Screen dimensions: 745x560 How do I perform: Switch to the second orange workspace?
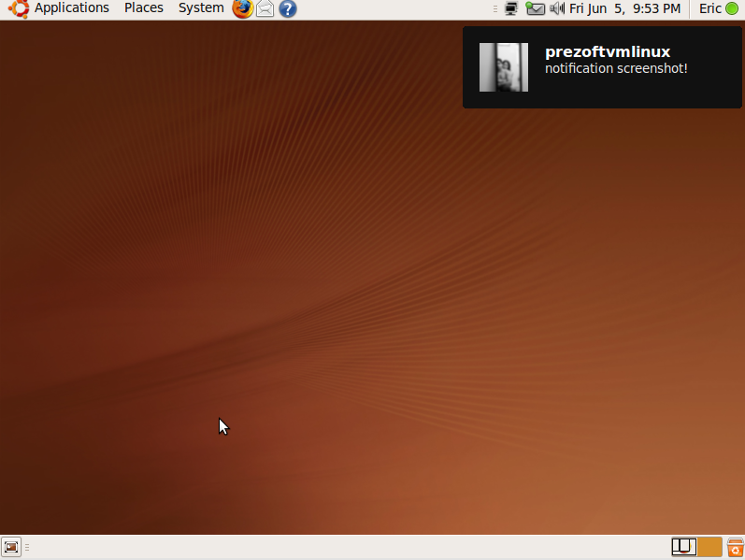coord(709,547)
